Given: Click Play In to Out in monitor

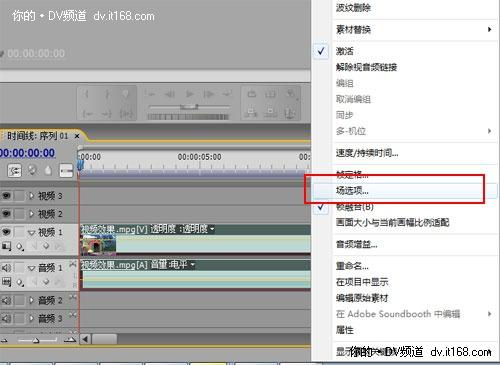Looking at the screenshot, I should coord(126,114).
